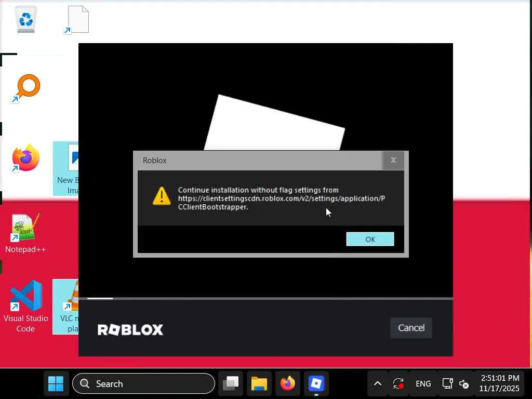Click the Roblox logo in the installer
Screen dimensions: 532x399
[130, 329]
